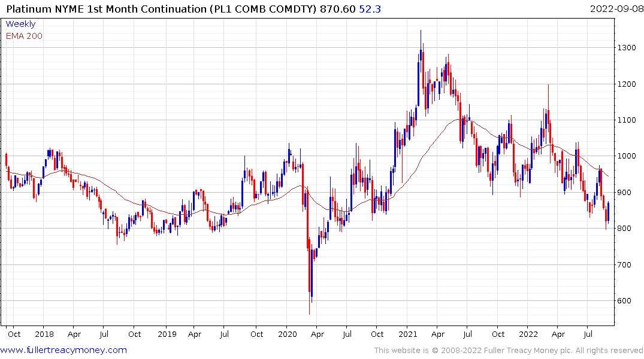Open the www.fullertreacymoney.com link
Screen dimensions: 644x359
click(x=64, y=350)
